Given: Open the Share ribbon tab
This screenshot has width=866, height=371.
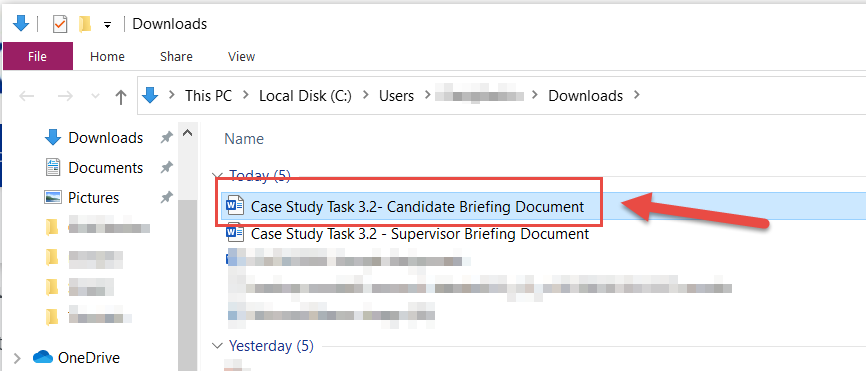Looking at the screenshot, I should [176, 56].
